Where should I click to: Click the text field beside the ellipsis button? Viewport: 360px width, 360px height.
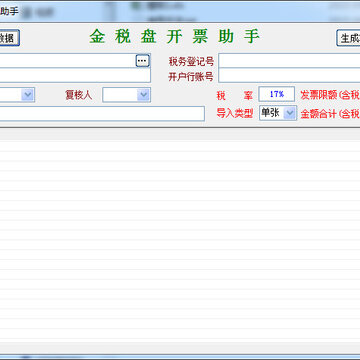tap(67, 61)
